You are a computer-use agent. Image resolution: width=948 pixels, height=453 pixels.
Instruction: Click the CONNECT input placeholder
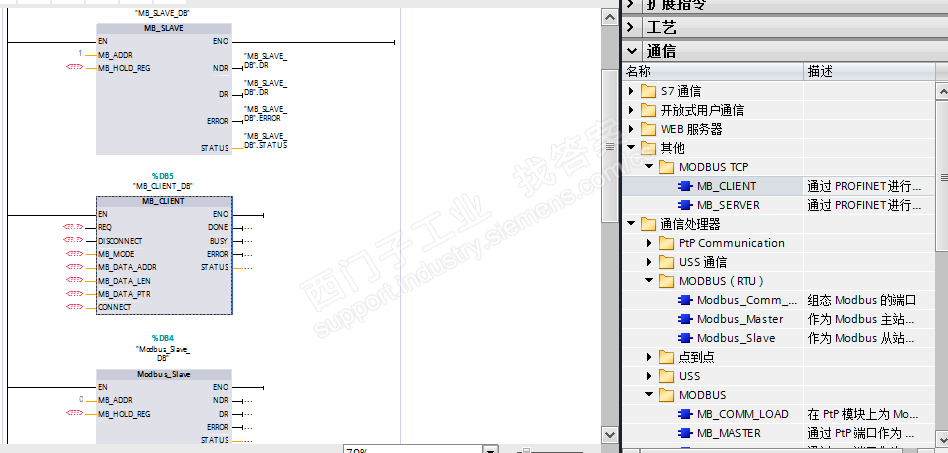point(74,307)
